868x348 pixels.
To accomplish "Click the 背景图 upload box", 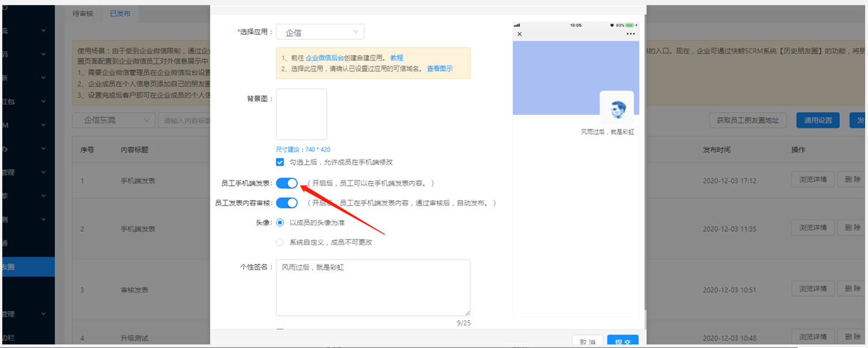I will 301,114.
